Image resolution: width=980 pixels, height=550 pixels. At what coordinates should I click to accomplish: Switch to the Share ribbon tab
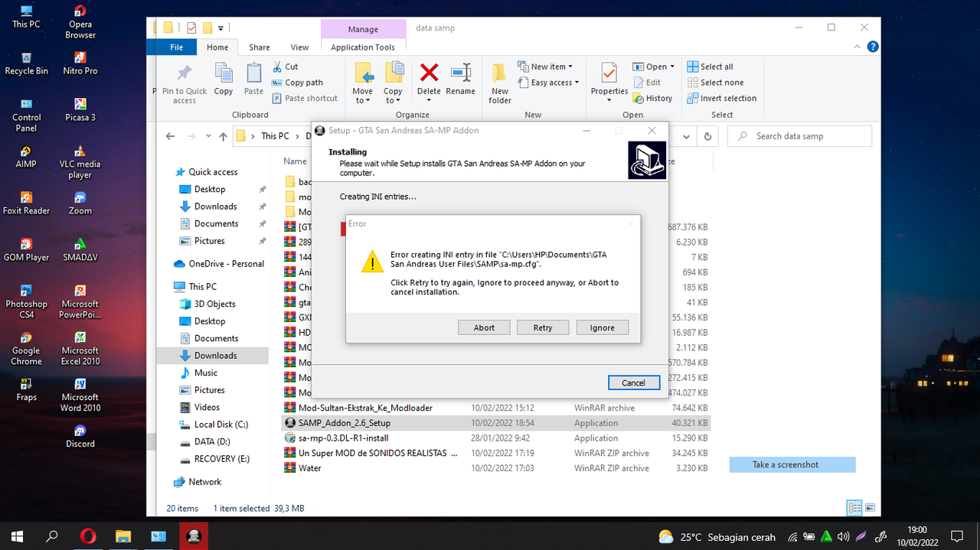point(260,47)
